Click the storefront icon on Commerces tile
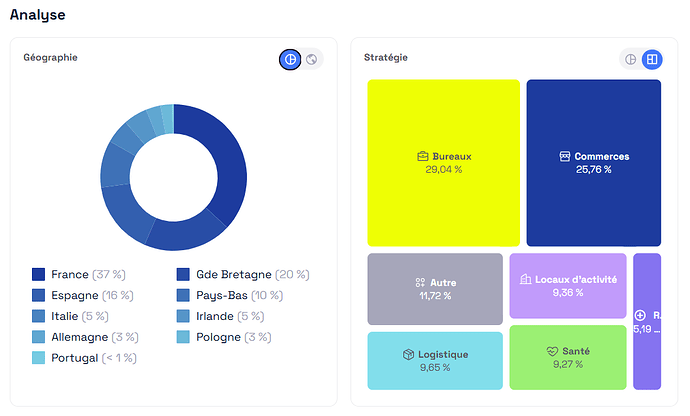The image size is (690, 416). coord(565,157)
